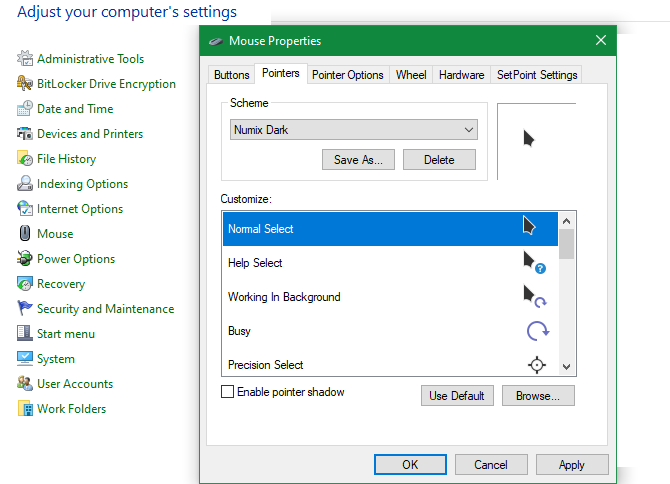This screenshot has height=484, width=670.
Task: Click the Use Default button
Action: tap(457, 396)
